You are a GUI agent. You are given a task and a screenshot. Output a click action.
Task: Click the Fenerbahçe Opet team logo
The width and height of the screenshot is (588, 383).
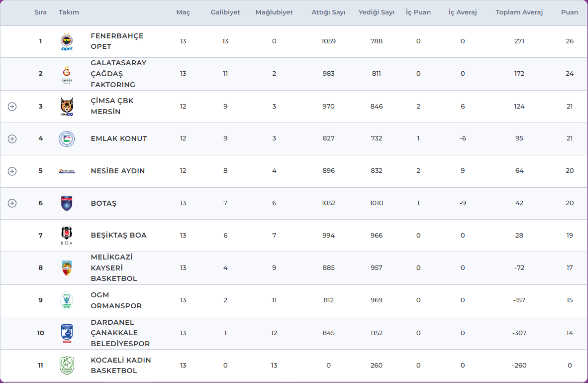coord(67,42)
